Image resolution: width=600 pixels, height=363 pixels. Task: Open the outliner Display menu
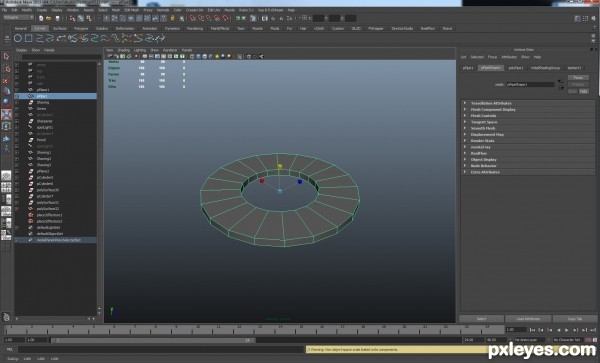coord(21,50)
